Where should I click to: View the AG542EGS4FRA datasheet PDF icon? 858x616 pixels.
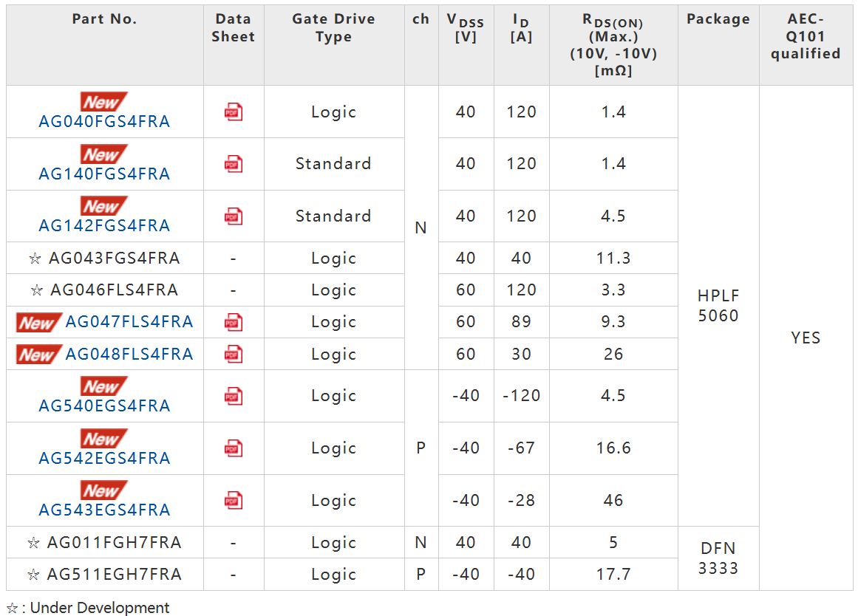[234, 448]
